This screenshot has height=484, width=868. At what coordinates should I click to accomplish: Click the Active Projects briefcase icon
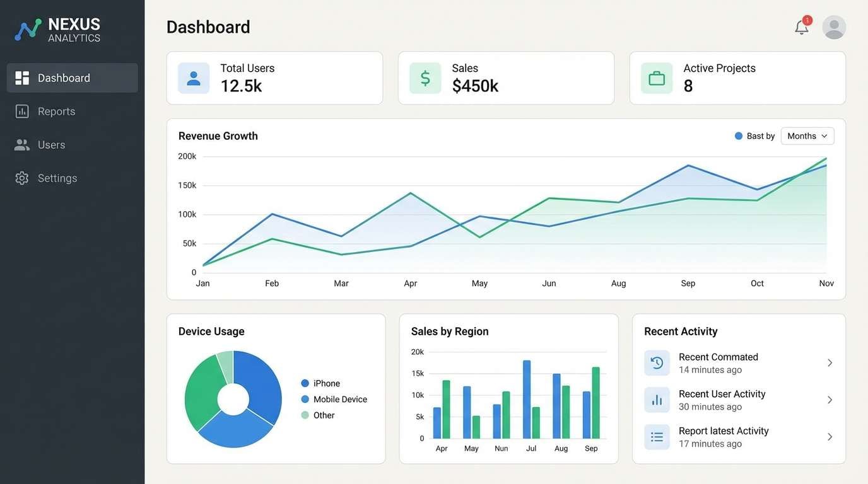point(656,78)
